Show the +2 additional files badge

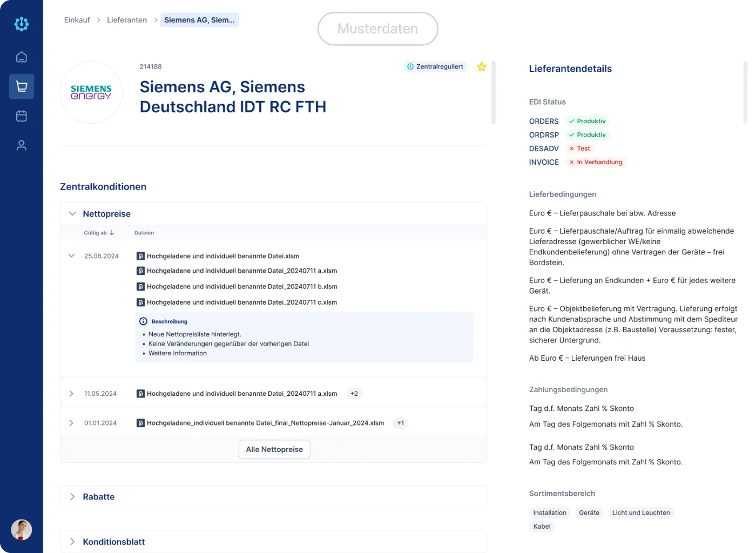pyautogui.click(x=354, y=394)
